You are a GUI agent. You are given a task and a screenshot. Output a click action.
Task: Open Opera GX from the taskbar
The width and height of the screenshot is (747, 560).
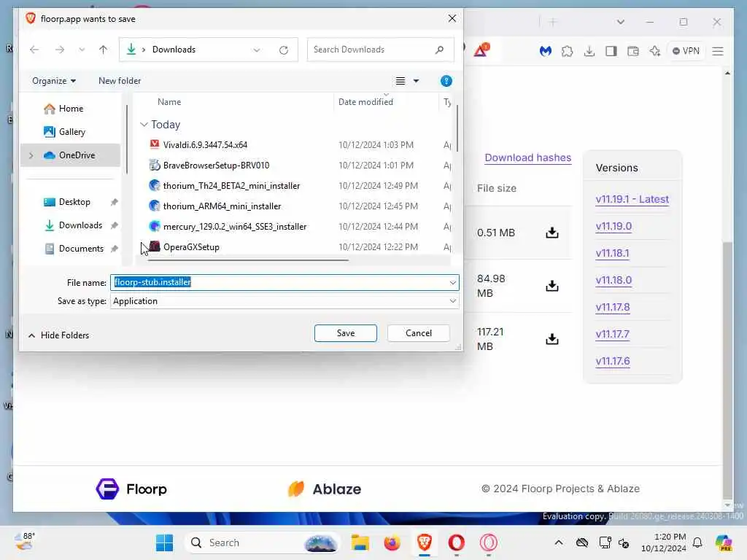[x=488, y=542]
